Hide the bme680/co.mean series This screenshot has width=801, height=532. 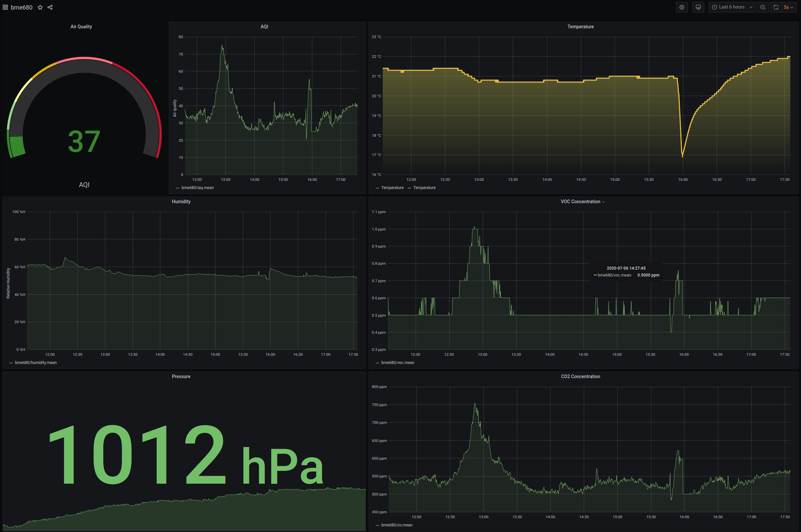pos(397,525)
